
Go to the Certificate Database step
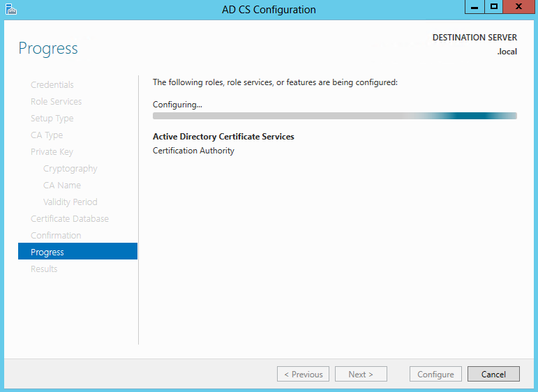point(70,219)
